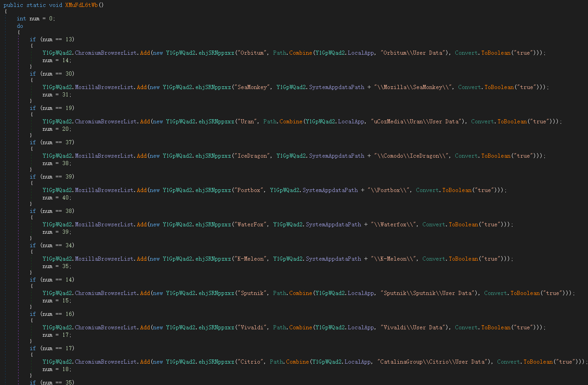The width and height of the screenshot is (588, 385).
Task: Select the "SeaMonkey" string literal
Action: pos(254,87)
